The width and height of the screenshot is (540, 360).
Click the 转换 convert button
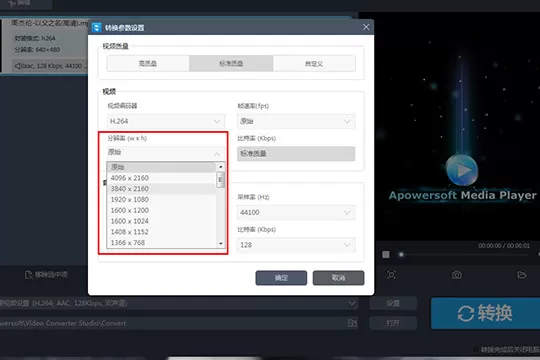coord(485,313)
